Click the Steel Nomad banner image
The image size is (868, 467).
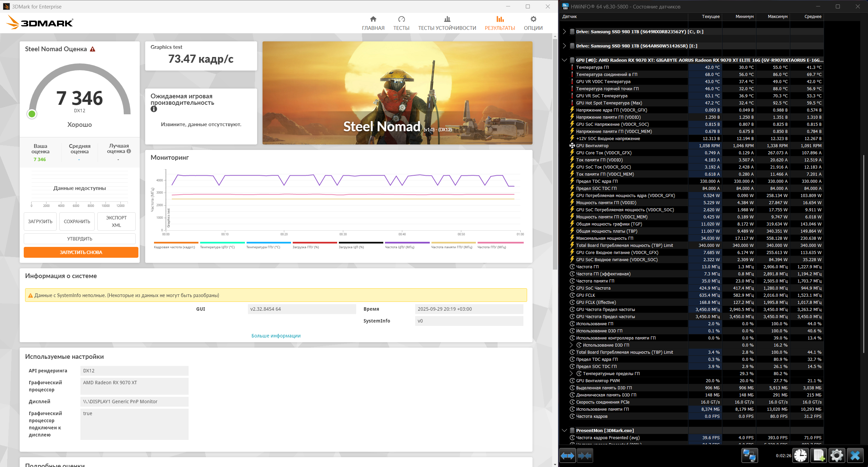point(398,93)
